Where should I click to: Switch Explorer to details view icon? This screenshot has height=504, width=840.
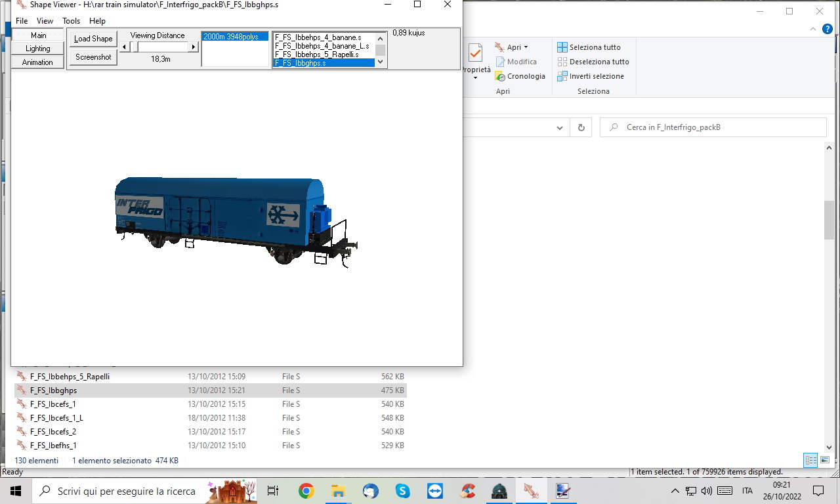[x=810, y=460]
